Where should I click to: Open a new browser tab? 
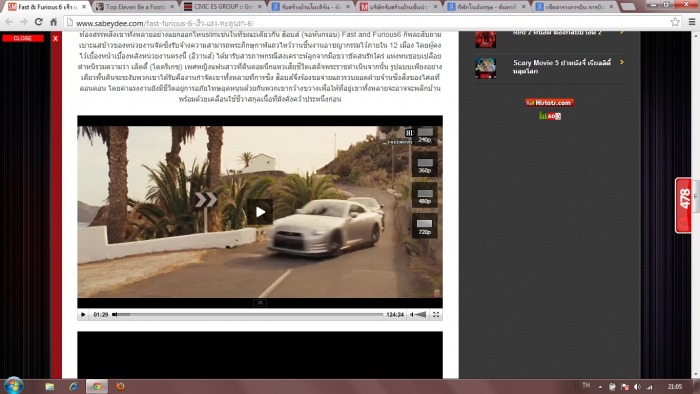click(x=628, y=7)
